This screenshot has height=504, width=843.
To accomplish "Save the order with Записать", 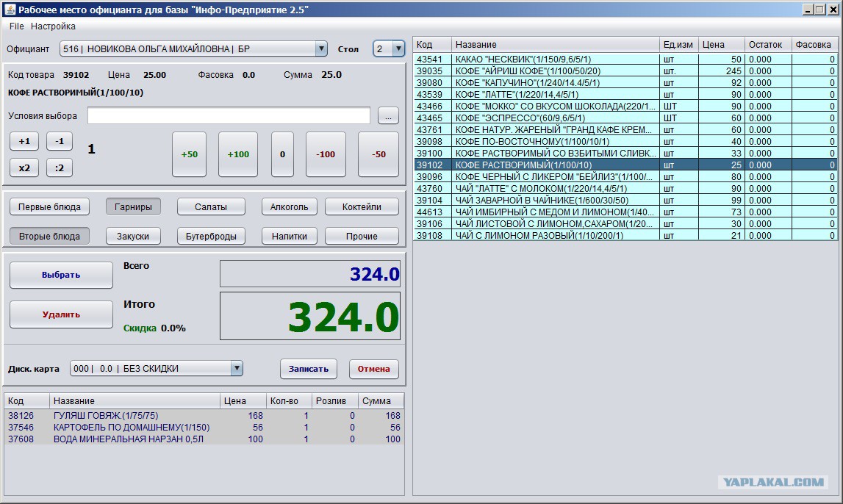I will click(309, 369).
